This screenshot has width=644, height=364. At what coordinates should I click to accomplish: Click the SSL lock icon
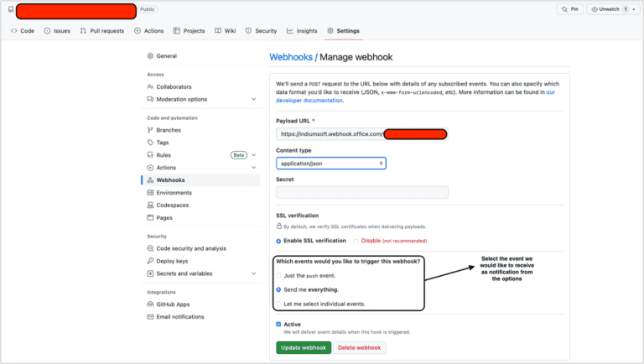click(x=279, y=226)
